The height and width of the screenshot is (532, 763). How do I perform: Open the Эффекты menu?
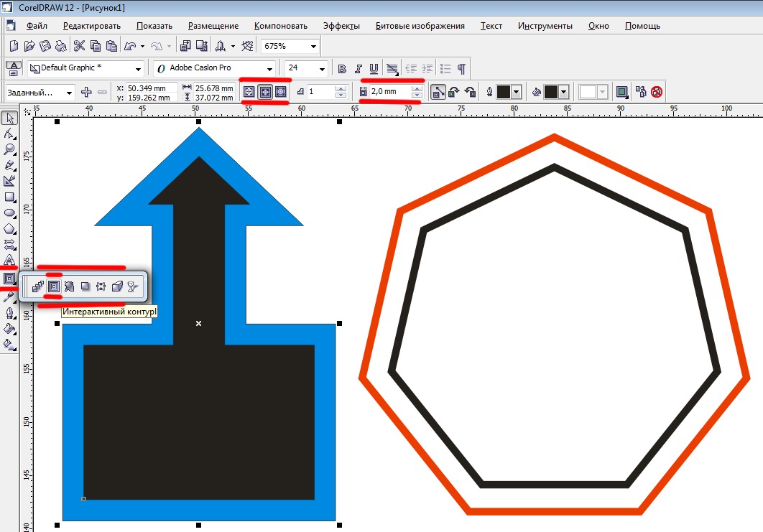point(341,26)
